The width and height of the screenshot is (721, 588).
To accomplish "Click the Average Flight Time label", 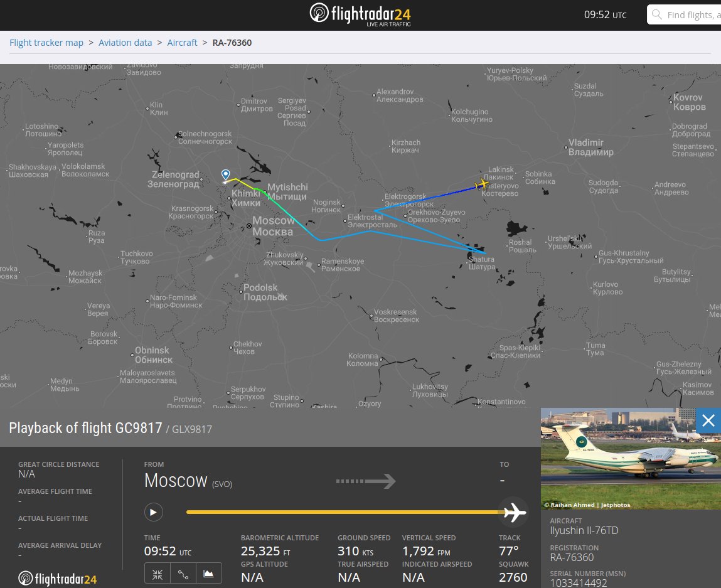I will (55, 491).
